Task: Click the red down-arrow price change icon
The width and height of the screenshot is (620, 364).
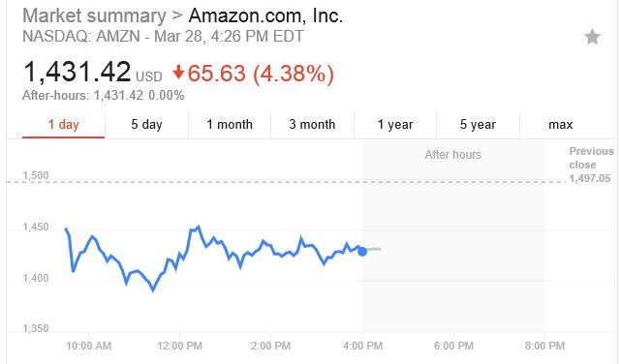Action: pyautogui.click(x=178, y=73)
